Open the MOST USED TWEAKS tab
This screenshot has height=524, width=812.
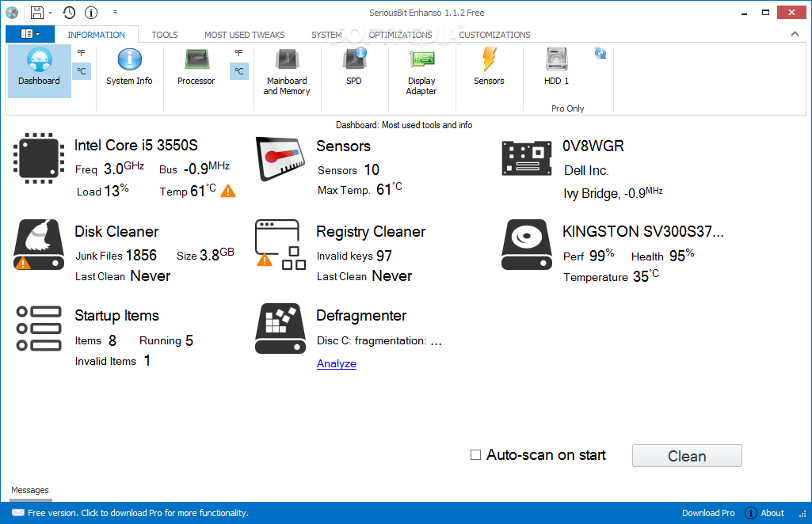click(245, 35)
